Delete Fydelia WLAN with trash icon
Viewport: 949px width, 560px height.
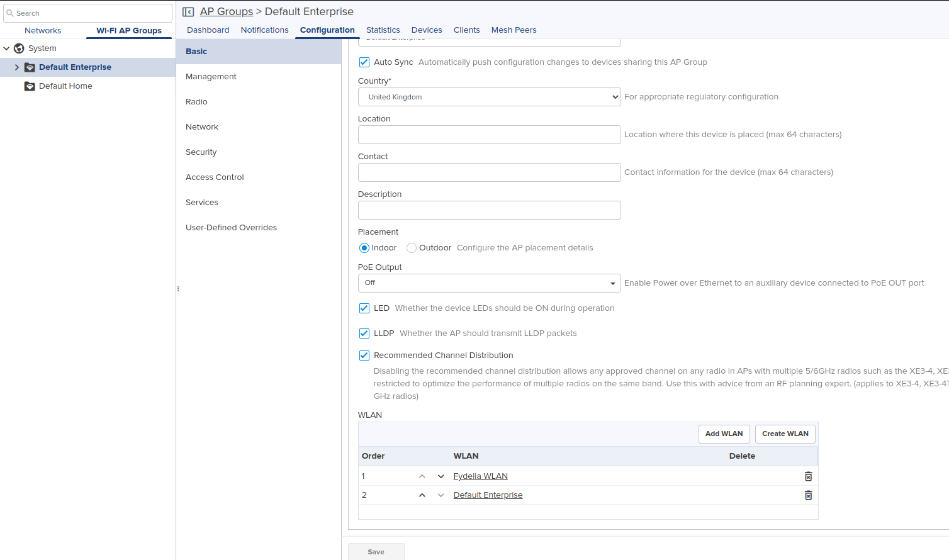coord(808,476)
